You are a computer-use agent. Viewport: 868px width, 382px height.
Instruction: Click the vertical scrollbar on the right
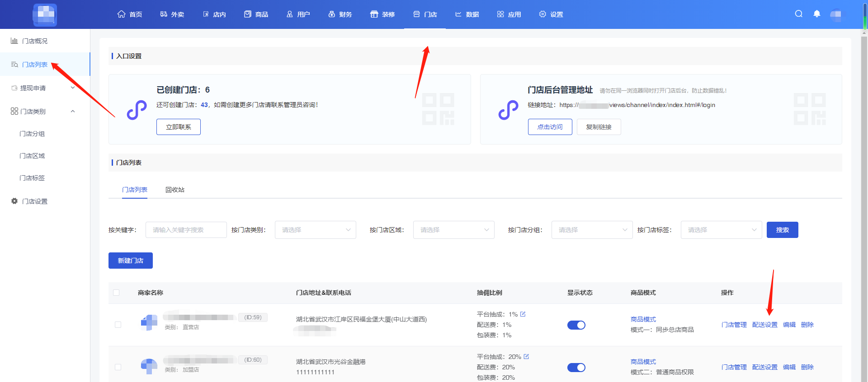click(864, 181)
